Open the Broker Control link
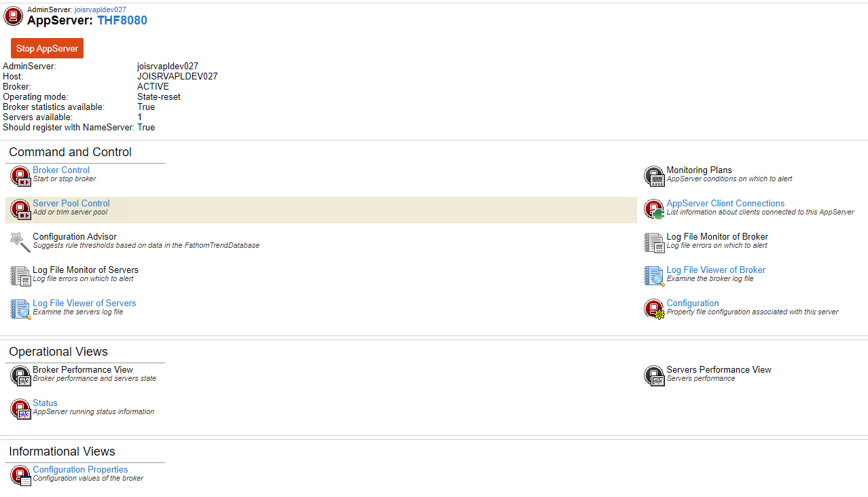The height and width of the screenshot is (497, 868). pos(61,170)
